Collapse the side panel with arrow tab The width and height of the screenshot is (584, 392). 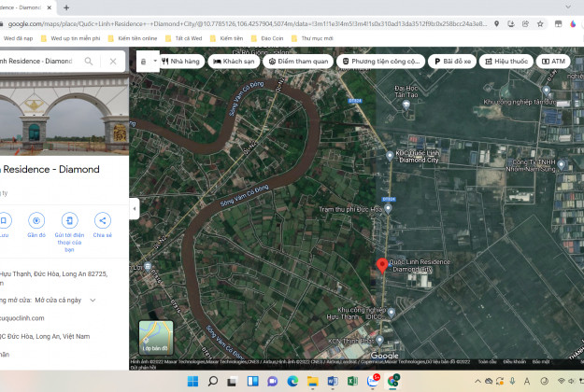(x=135, y=210)
